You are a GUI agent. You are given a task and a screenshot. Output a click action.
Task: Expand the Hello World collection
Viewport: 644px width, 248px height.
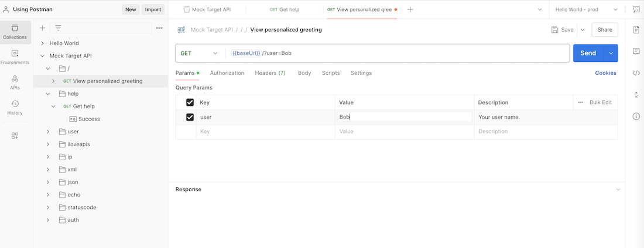[x=42, y=43]
